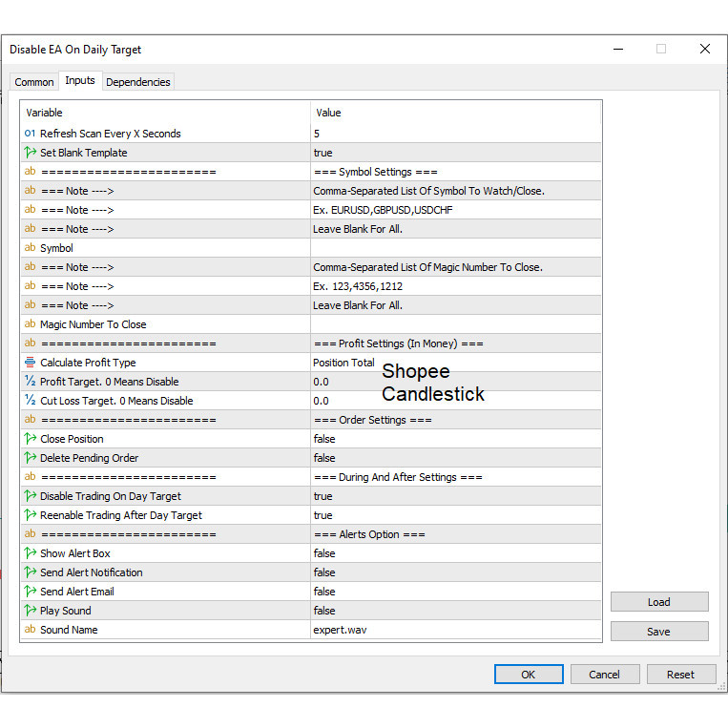Toggle Delete Pending Order value

click(324, 458)
